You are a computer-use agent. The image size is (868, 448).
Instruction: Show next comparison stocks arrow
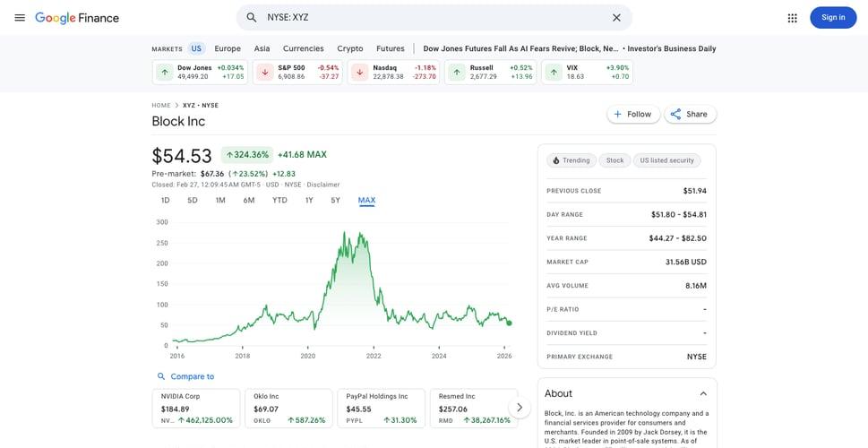click(519, 409)
